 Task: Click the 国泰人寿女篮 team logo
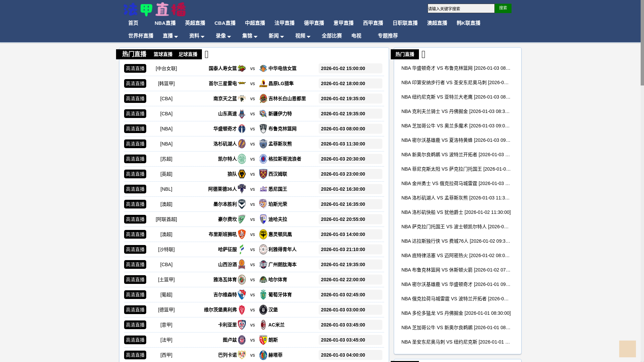pyautogui.click(x=242, y=68)
